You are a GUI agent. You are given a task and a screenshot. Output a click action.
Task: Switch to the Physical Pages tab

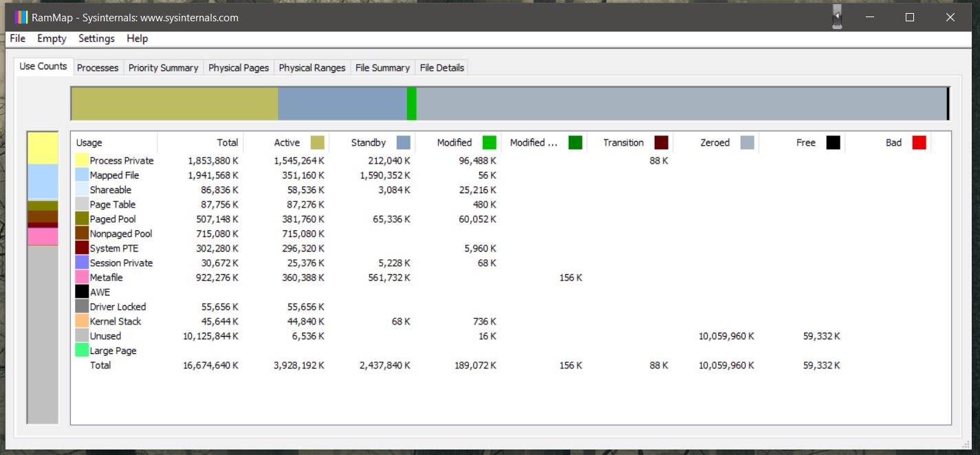pyautogui.click(x=239, y=67)
